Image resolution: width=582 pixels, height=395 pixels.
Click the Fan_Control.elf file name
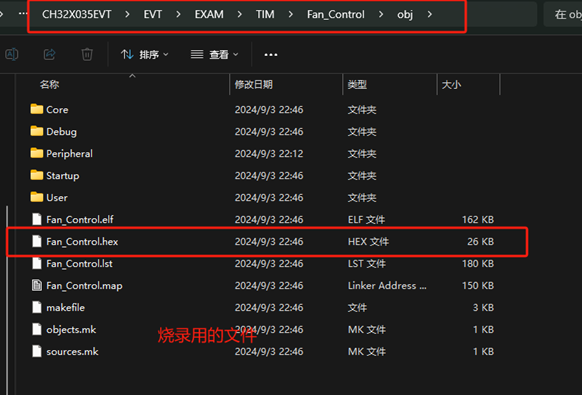[80, 219]
